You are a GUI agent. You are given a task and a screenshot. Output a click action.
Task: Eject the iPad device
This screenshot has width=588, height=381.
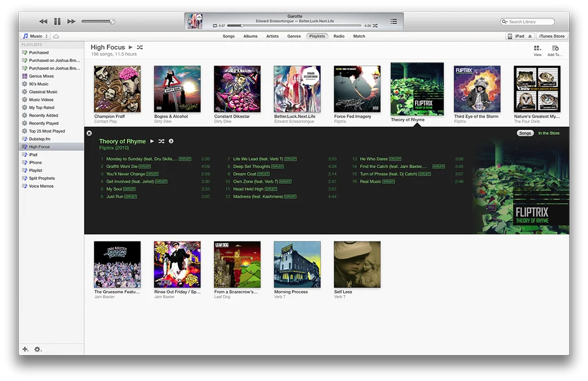530,36
